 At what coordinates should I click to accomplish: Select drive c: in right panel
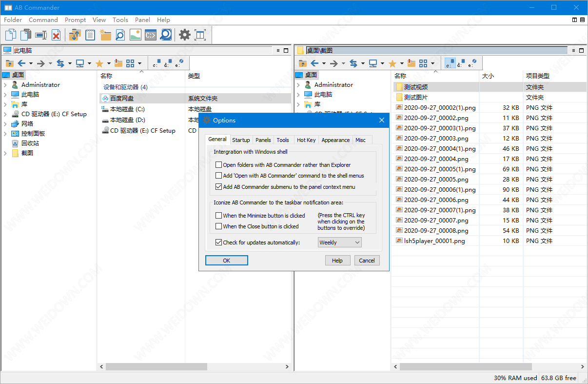(x=450, y=63)
